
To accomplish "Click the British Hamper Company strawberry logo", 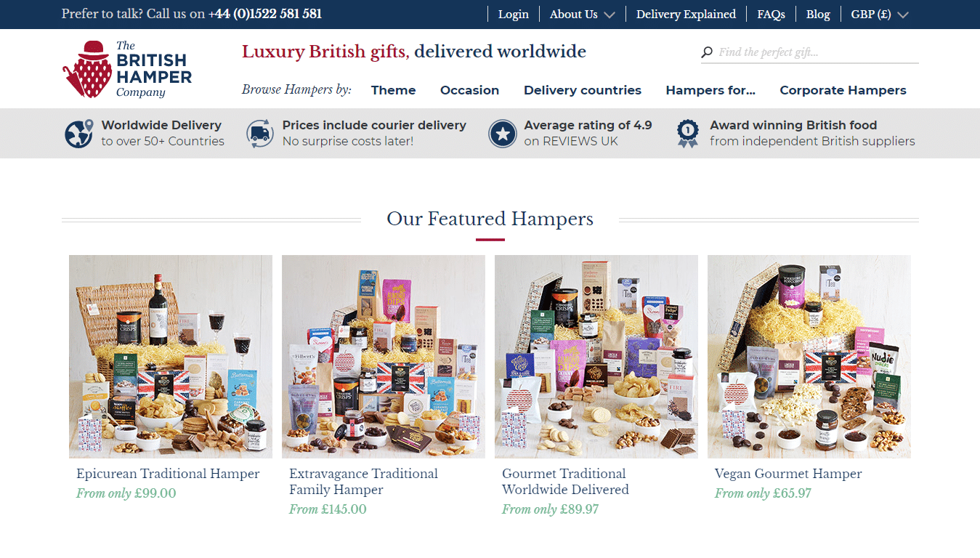I will 127,69.
